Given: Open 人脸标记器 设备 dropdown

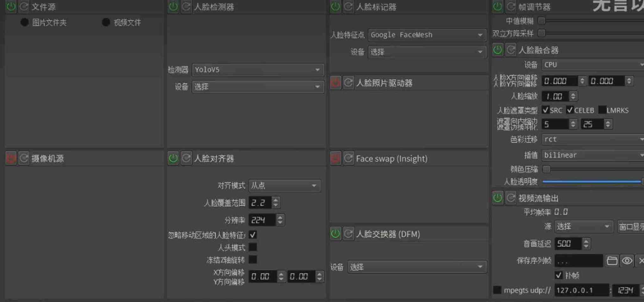Looking at the screenshot, I should [x=427, y=52].
